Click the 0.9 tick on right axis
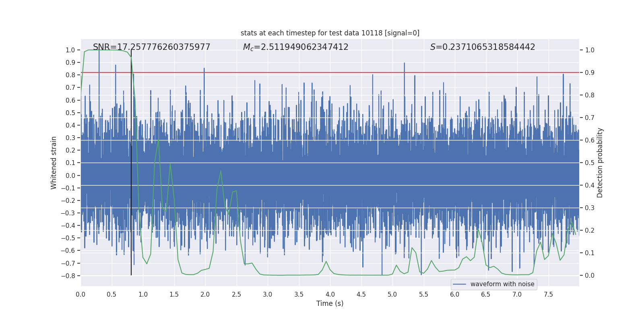644x322 pixels. [590, 72]
